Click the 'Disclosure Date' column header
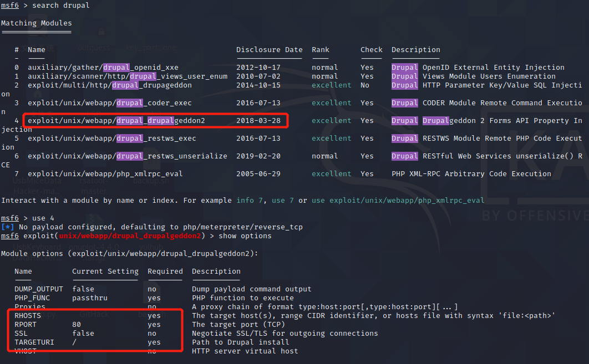 270,49
